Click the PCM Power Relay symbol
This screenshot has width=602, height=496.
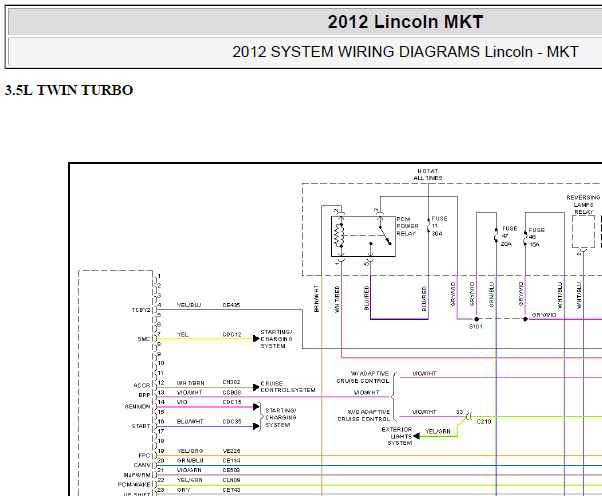[x=363, y=236]
